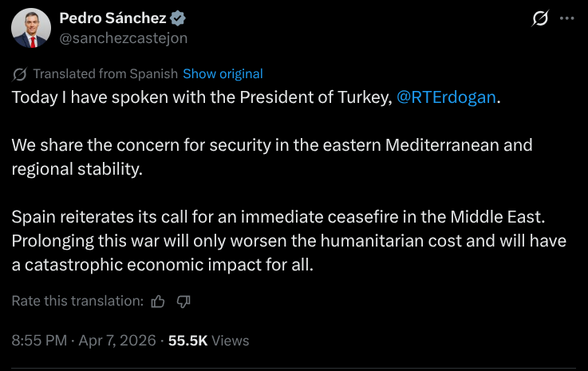Click Show original link
This screenshot has width=588, height=371.
(223, 73)
